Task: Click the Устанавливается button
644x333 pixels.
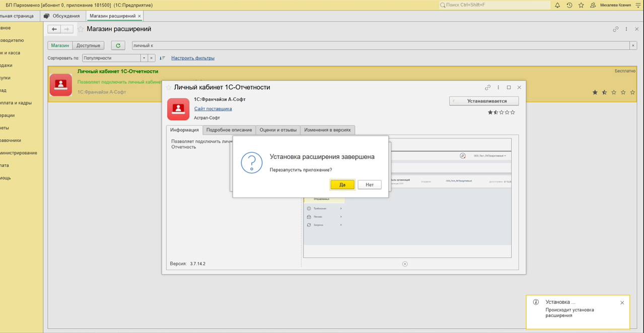Action: coord(484,101)
